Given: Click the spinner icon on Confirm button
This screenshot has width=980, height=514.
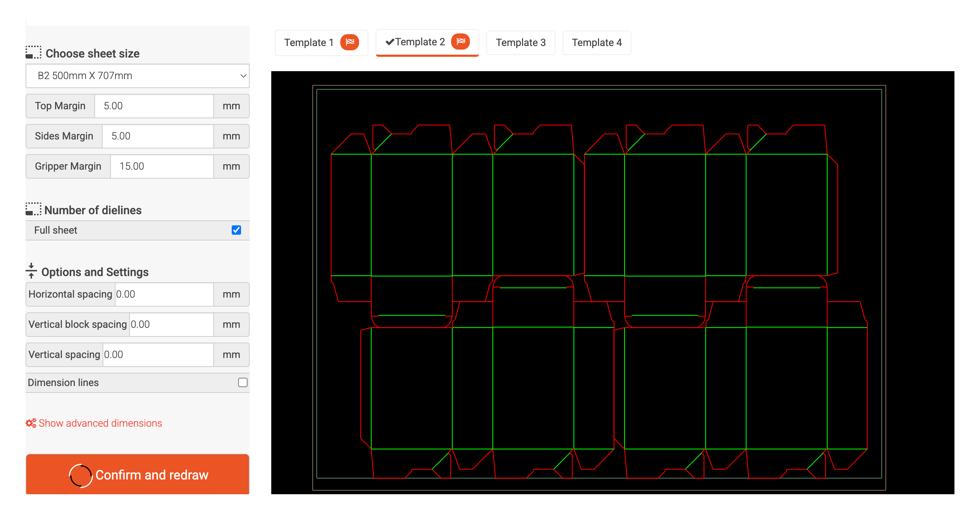Looking at the screenshot, I should coord(81,475).
